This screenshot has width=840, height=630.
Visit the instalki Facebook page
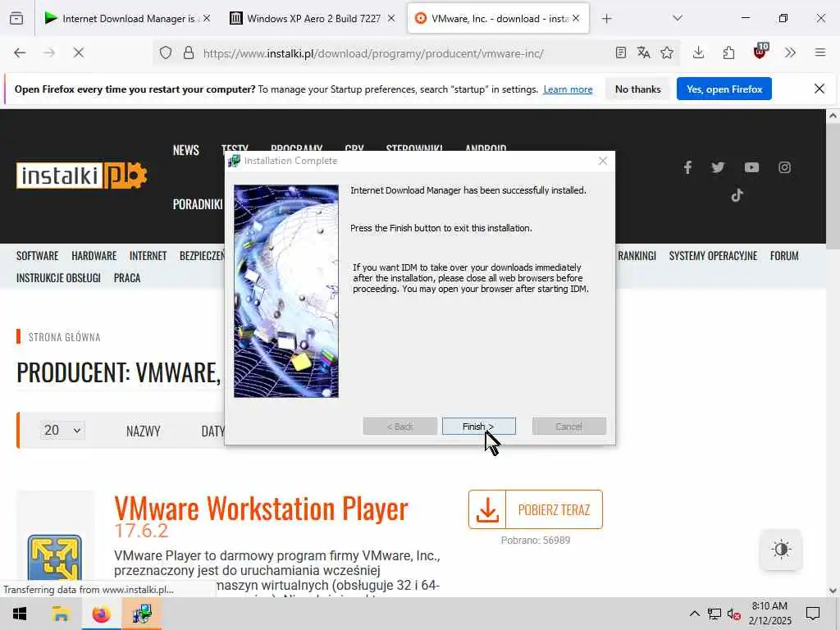coord(688,167)
